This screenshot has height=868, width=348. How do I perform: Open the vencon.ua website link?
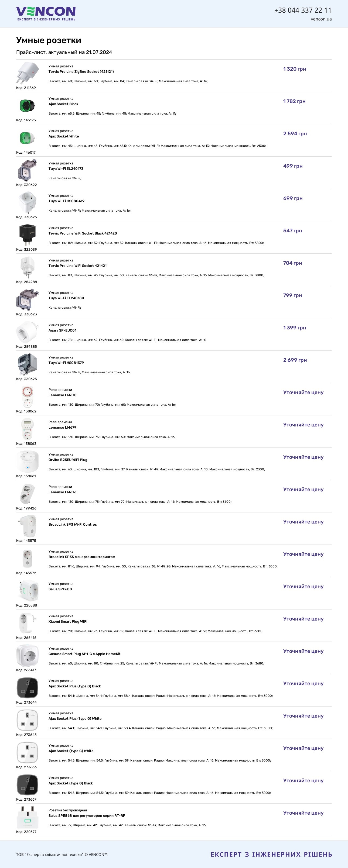tap(321, 19)
